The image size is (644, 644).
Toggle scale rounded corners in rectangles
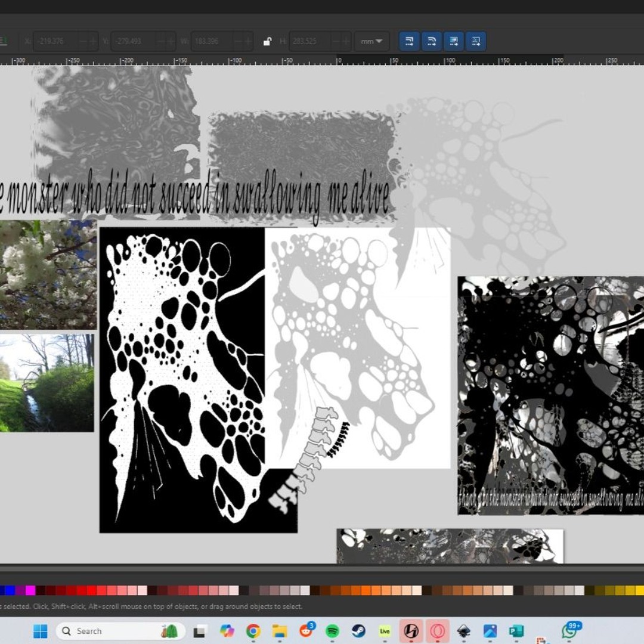(432, 41)
